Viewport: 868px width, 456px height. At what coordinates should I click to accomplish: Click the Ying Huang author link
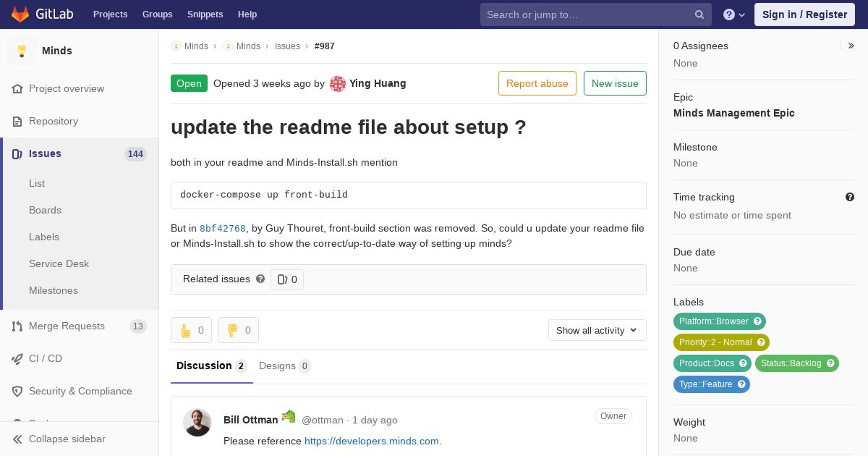tap(378, 83)
